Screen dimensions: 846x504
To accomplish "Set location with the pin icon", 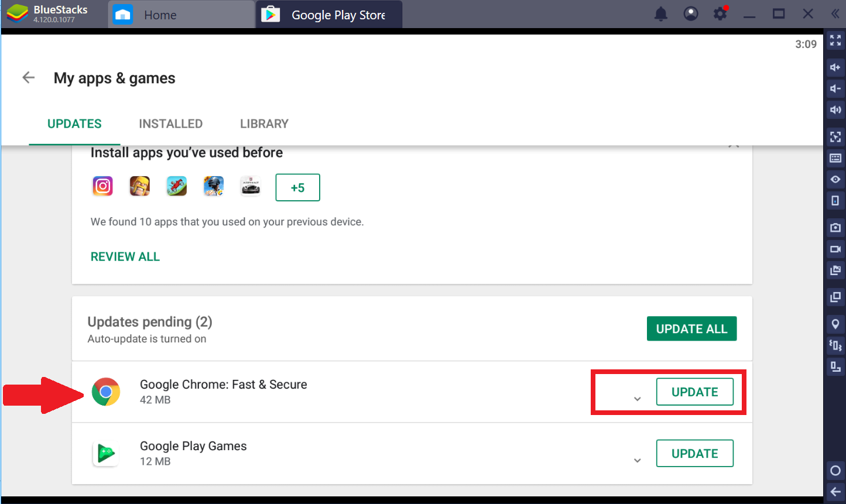I will click(835, 324).
